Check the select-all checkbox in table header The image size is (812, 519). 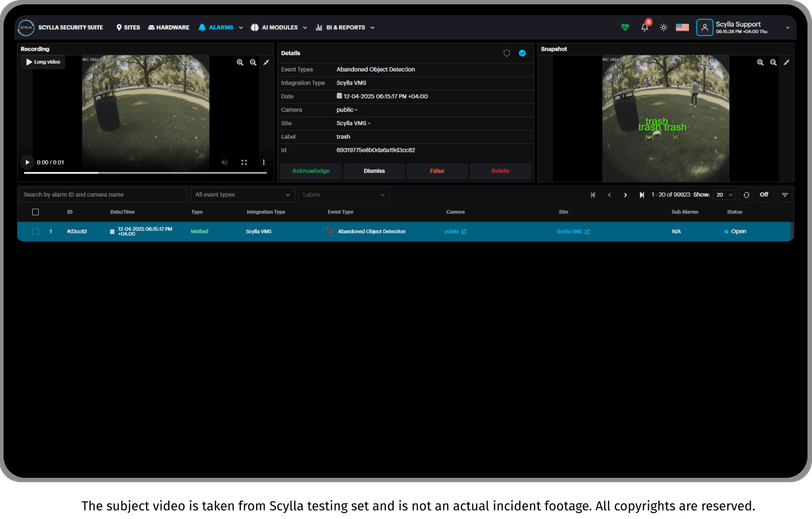[35, 212]
